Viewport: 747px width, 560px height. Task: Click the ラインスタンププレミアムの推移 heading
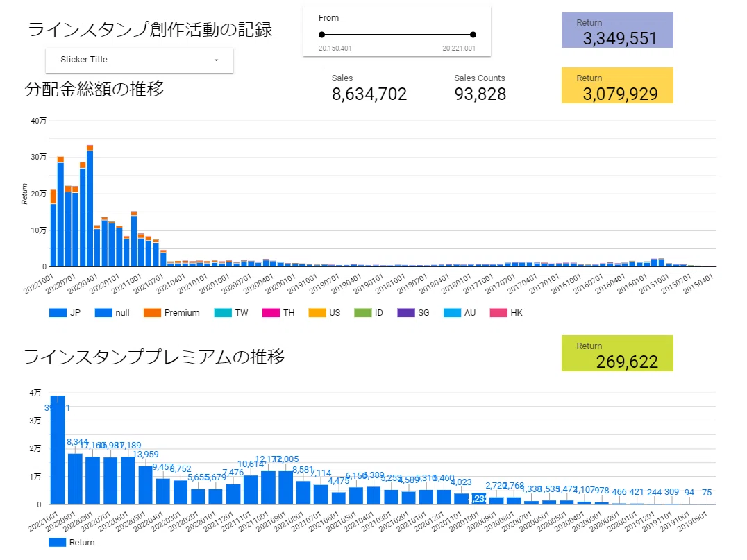tap(154, 357)
